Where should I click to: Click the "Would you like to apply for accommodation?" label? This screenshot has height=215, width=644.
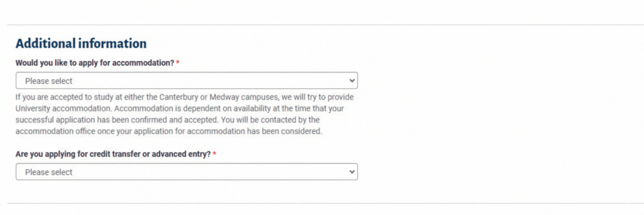pyautogui.click(x=95, y=63)
